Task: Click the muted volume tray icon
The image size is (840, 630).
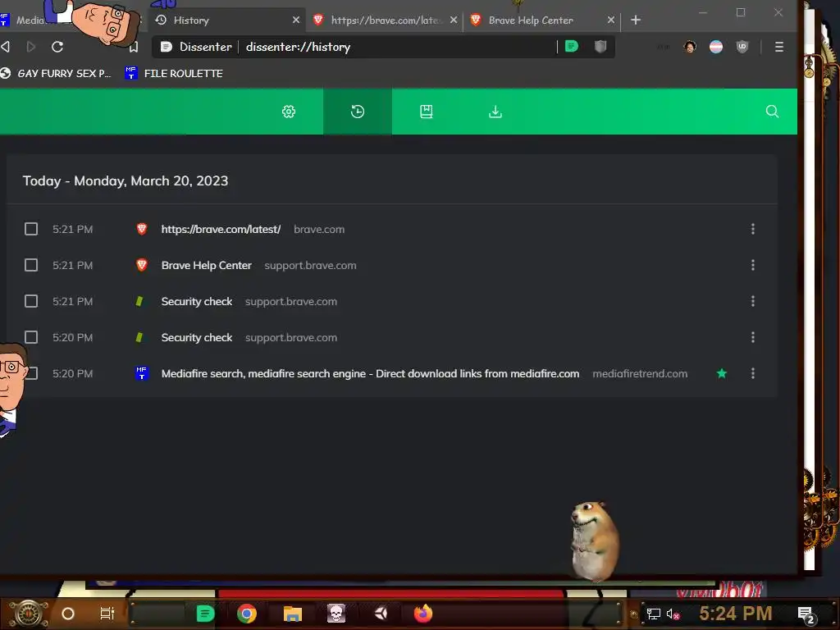Action: click(x=673, y=614)
